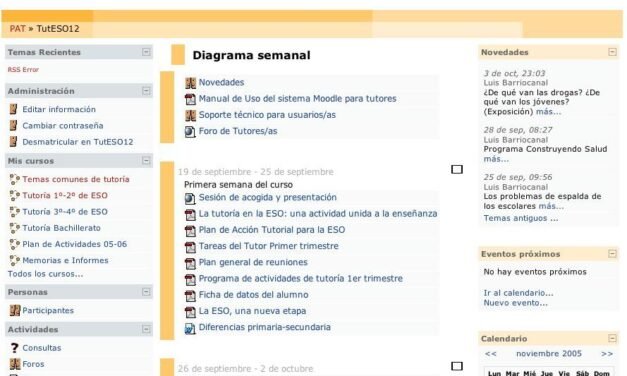
Task: Click the Participantes people icon
Action: [x=15, y=310]
